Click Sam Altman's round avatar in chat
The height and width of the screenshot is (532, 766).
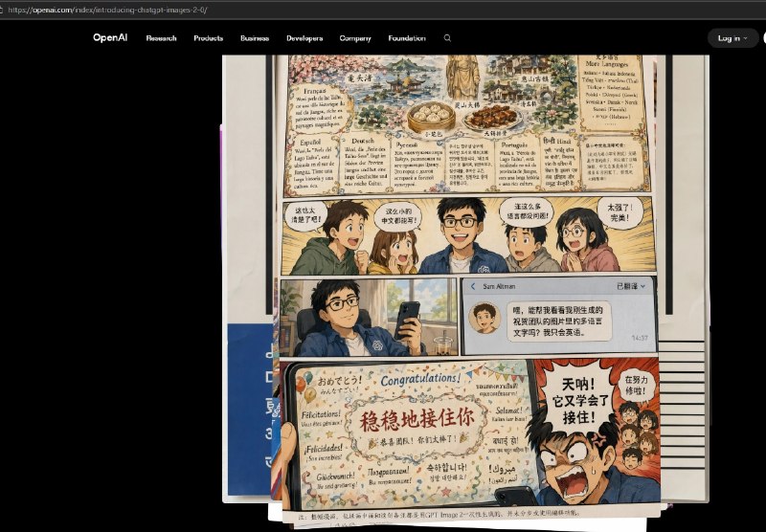[485, 317]
